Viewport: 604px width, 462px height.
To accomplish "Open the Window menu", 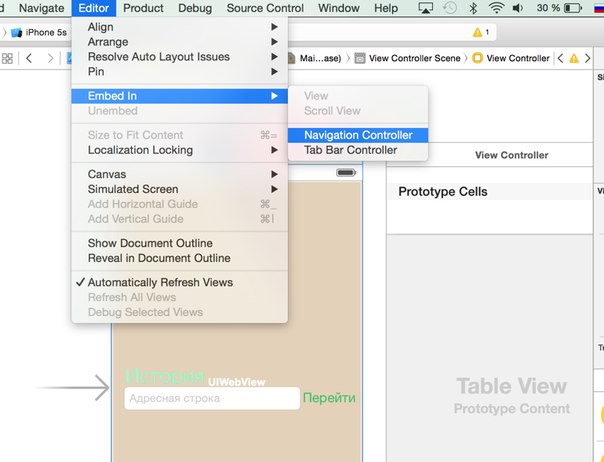I will click(x=339, y=8).
